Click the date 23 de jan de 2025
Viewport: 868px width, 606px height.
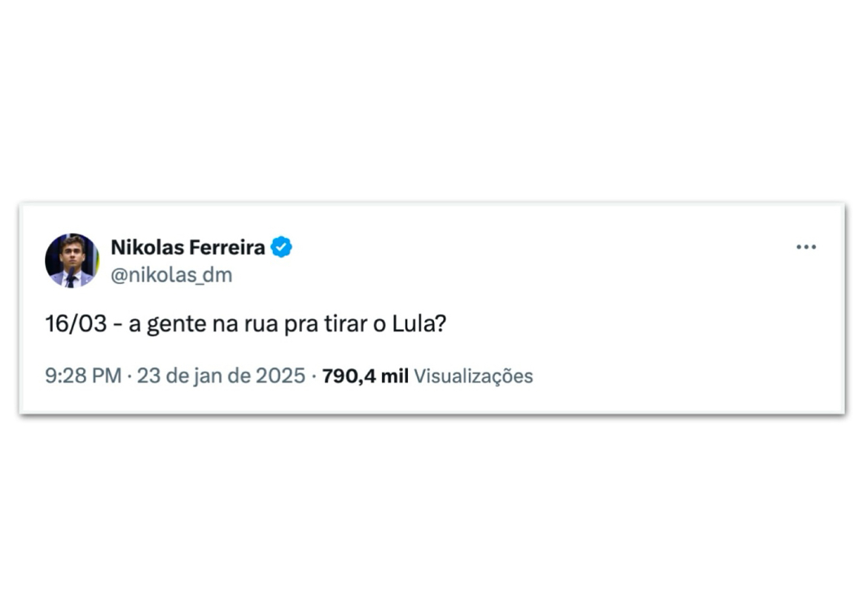tap(221, 376)
